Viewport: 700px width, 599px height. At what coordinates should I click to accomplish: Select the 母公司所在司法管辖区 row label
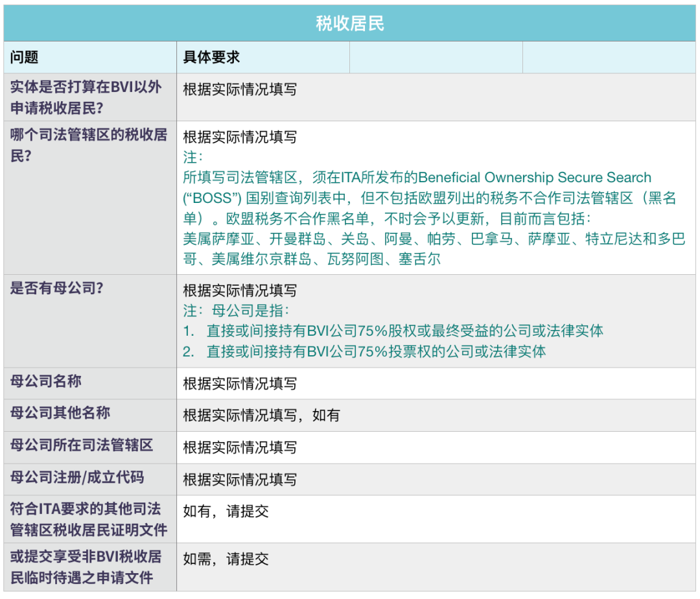(82, 445)
